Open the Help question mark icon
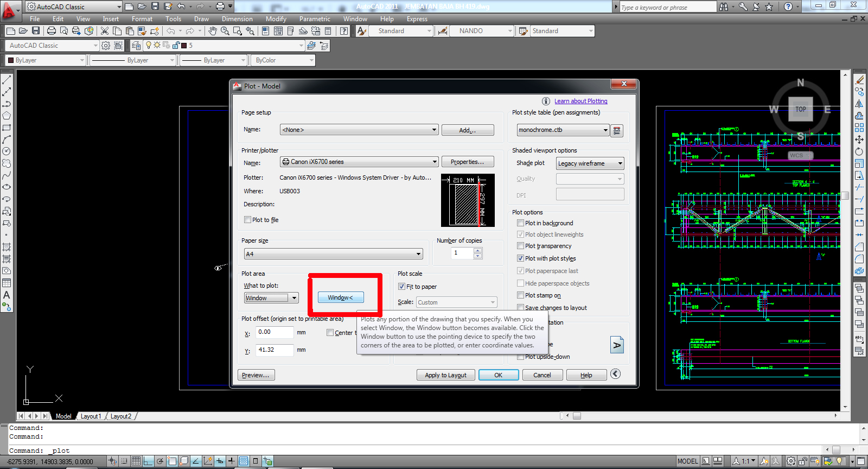The width and height of the screenshot is (868, 469). tap(344, 31)
